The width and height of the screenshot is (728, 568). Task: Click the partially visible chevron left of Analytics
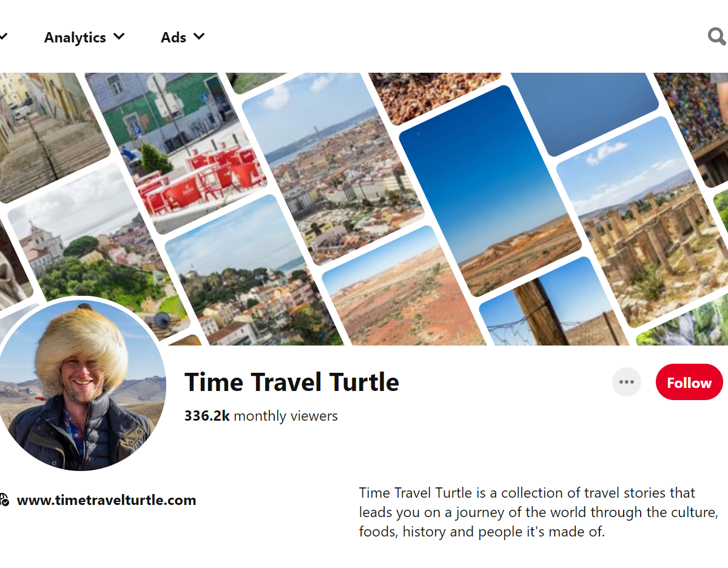[x=3, y=37]
